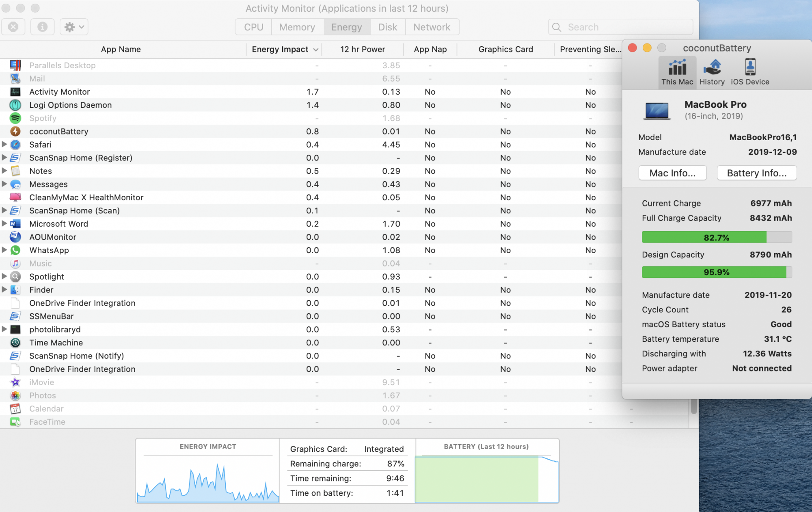This screenshot has width=812, height=512.
Task: Expand the Notes row disclosure triangle
Action: pyautogui.click(x=4, y=171)
